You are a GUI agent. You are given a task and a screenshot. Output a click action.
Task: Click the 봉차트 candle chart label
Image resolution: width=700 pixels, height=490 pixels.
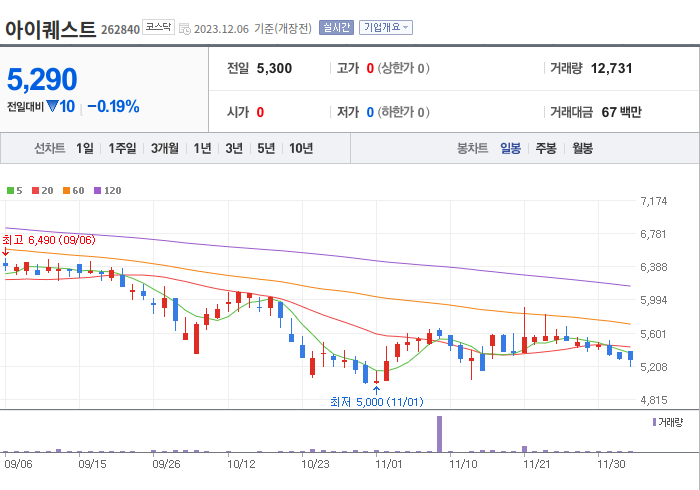pos(472,148)
